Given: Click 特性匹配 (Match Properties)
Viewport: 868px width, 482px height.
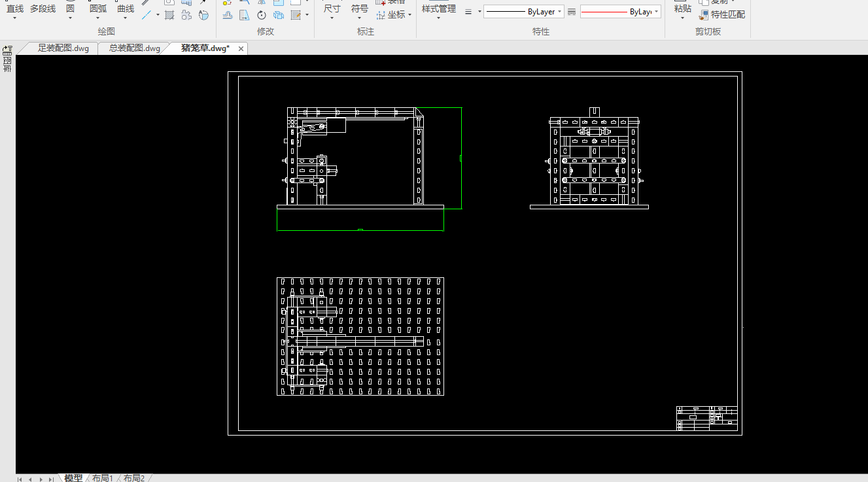Looking at the screenshot, I should 722,14.
